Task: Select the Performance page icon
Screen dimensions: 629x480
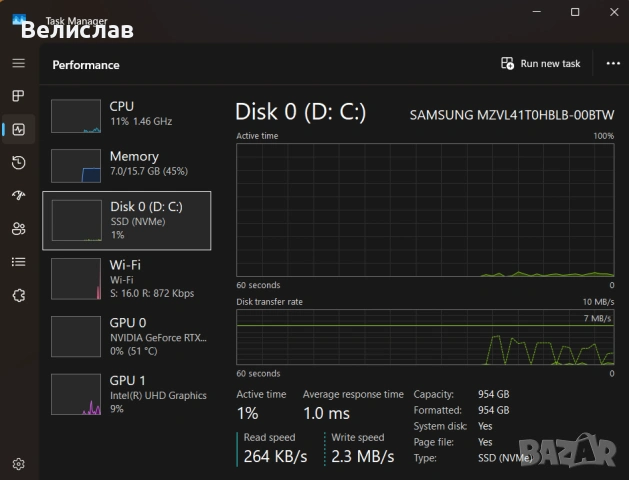Action: click(18, 129)
